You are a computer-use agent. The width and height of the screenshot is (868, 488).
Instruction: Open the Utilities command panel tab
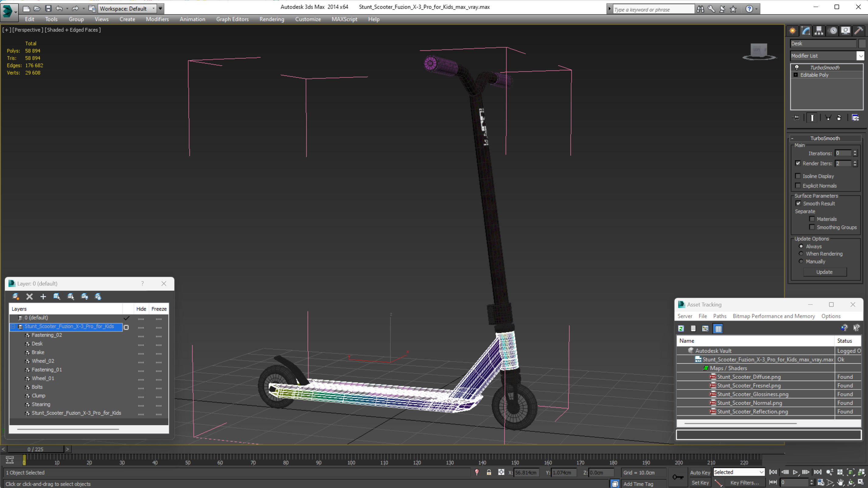point(859,31)
